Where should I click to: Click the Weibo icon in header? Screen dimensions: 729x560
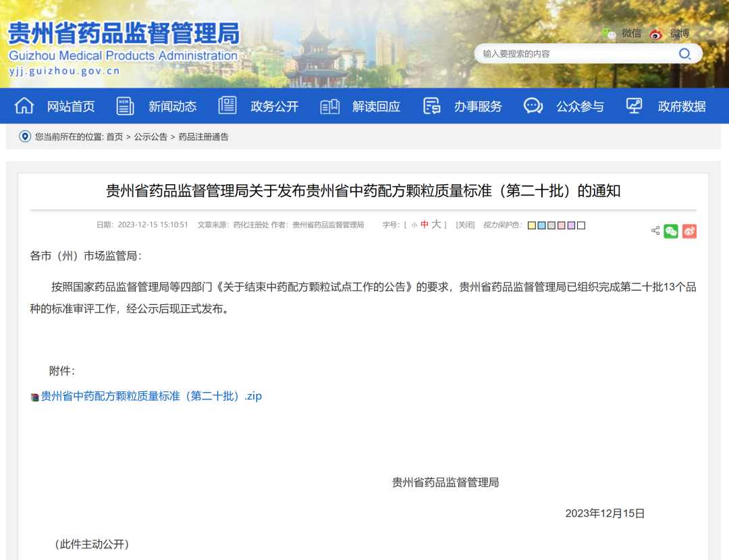point(656,34)
